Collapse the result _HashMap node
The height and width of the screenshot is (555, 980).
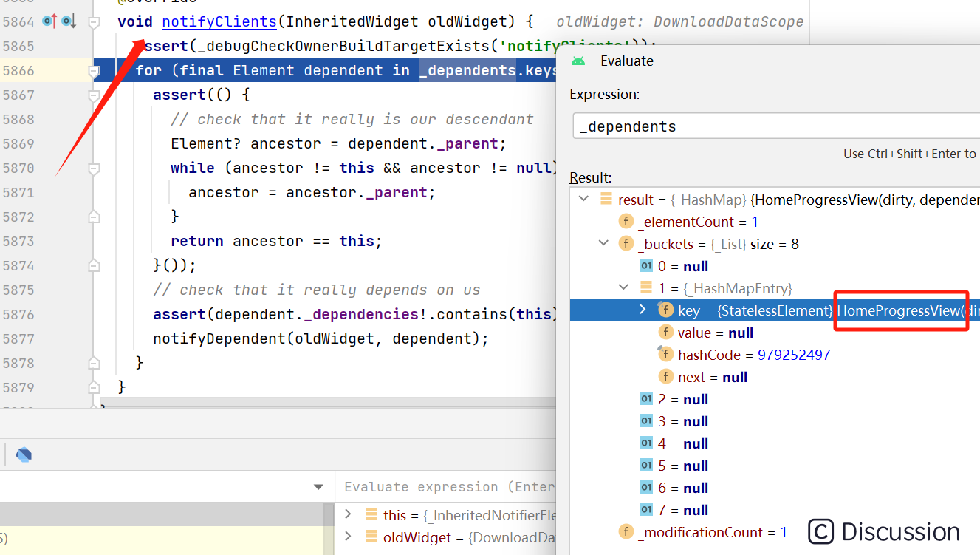[583, 200]
